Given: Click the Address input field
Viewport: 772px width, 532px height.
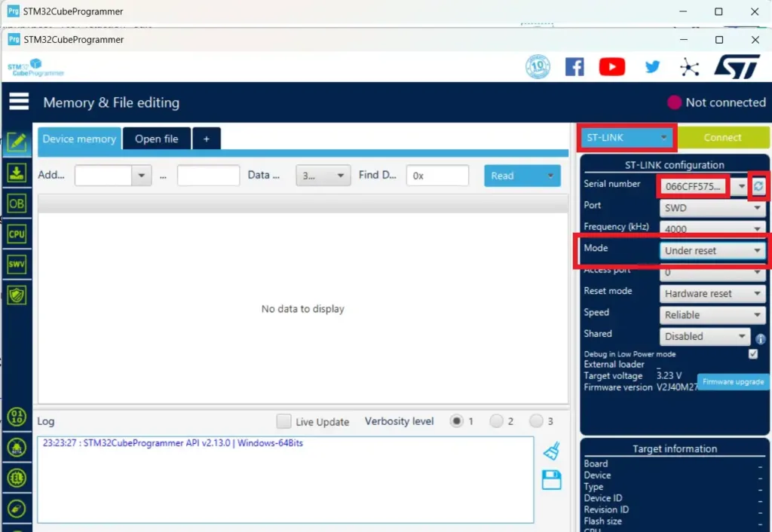Looking at the screenshot, I should [x=103, y=176].
